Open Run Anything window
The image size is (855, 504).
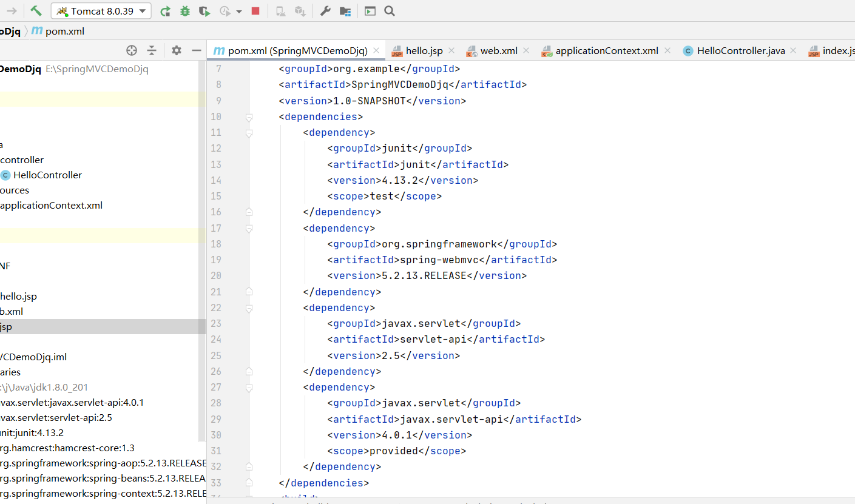pyautogui.click(x=370, y=11)
